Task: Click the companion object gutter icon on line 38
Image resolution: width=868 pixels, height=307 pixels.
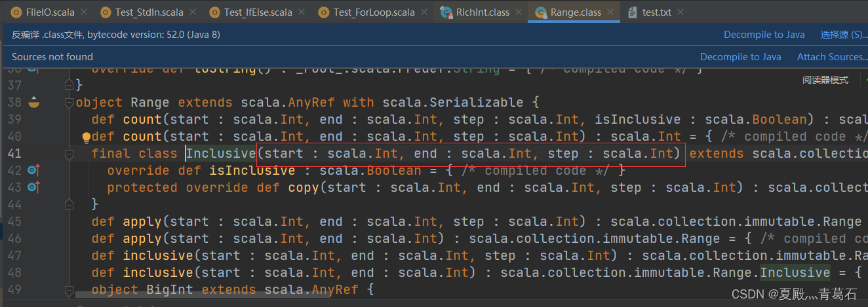Action: point(34,102)
